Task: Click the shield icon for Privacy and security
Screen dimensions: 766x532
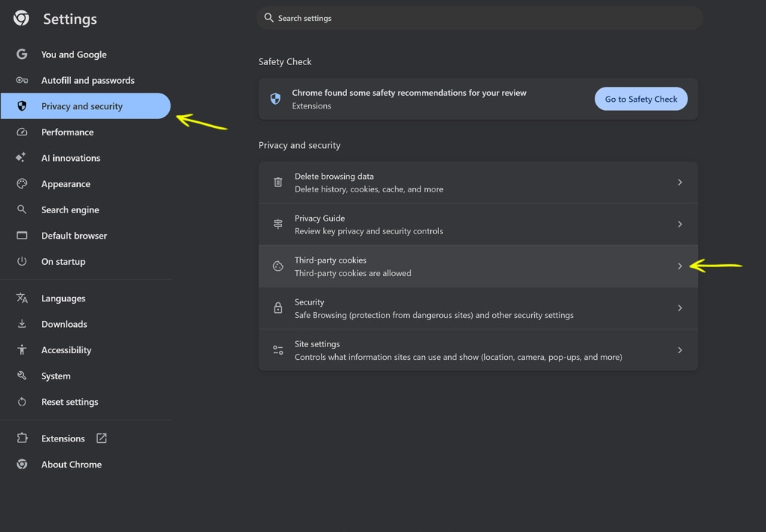Action: click(22, 106)
